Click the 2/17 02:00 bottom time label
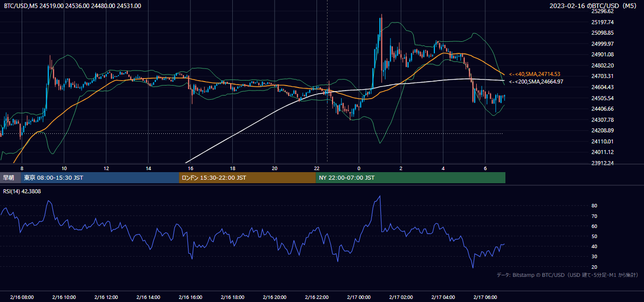This screenshot has height=302, width=644. (401, 297)
